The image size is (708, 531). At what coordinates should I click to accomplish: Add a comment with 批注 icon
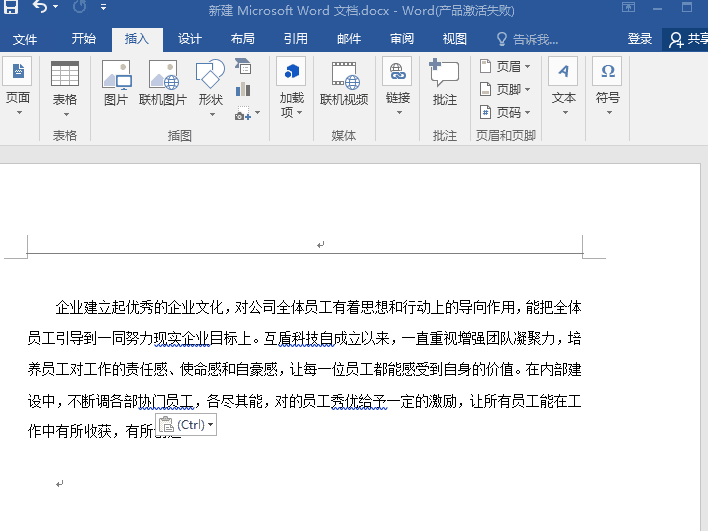pyautogui.click(x=444, y=83)
